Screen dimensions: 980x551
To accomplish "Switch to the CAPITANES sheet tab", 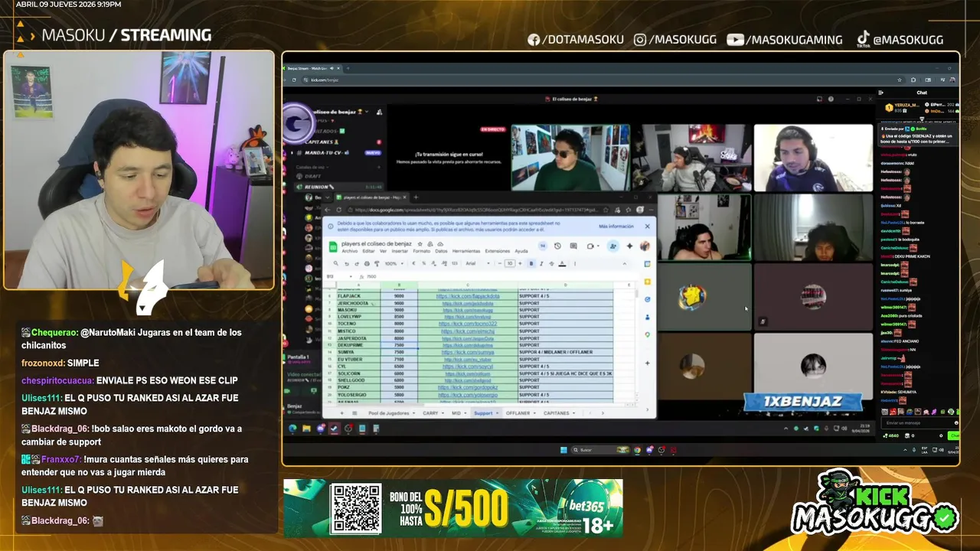I will 557,413.
